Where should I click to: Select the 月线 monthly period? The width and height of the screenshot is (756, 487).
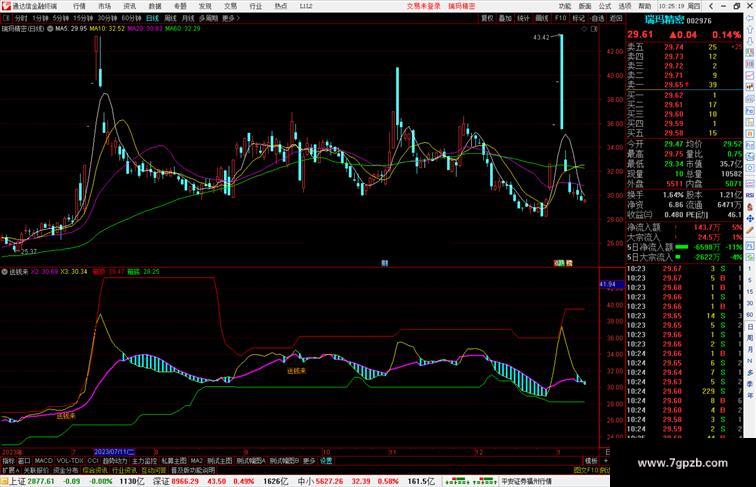(188, 18)
